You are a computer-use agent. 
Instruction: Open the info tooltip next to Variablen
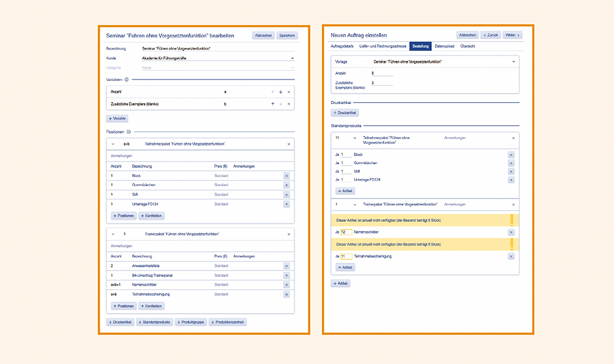pos(127,80)
